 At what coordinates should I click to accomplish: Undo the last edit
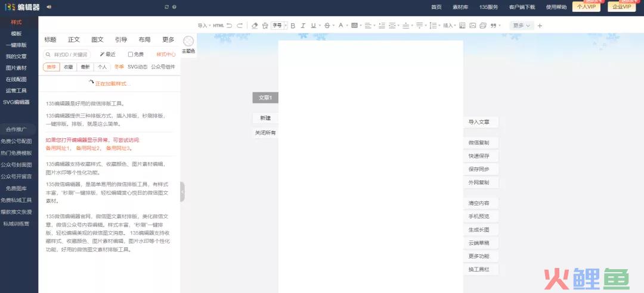click(x=229, y=26)
